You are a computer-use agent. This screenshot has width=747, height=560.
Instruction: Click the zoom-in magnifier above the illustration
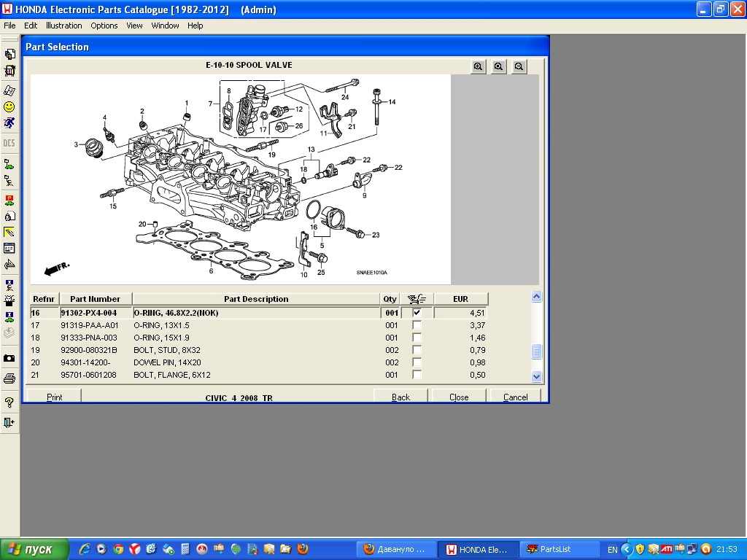[478, 66]
